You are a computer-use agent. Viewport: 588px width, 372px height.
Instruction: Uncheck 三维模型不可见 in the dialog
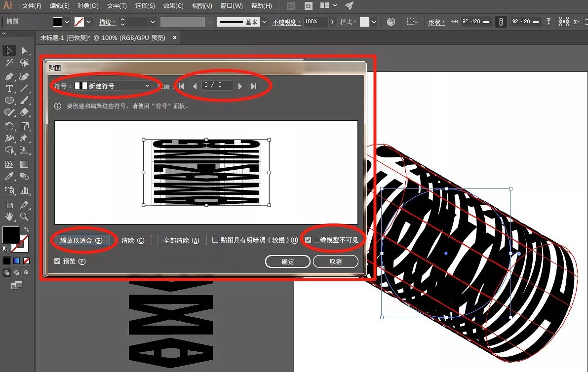309,240
